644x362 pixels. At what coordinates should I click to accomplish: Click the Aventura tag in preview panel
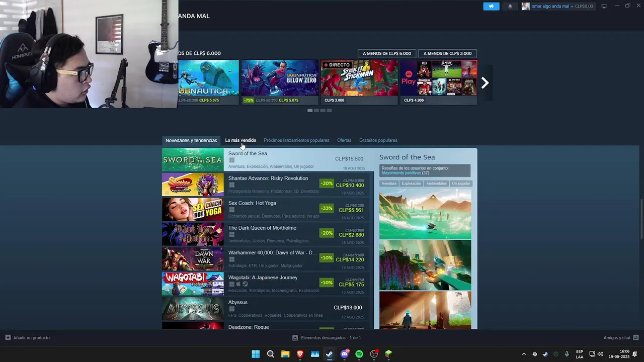tap(389, 184)
